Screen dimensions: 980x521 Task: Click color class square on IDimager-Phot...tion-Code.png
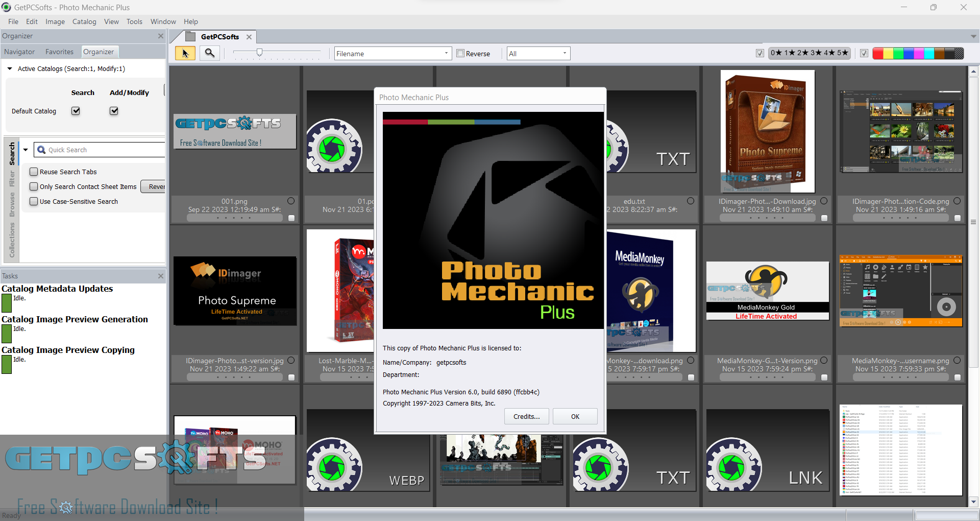point(958,218)
